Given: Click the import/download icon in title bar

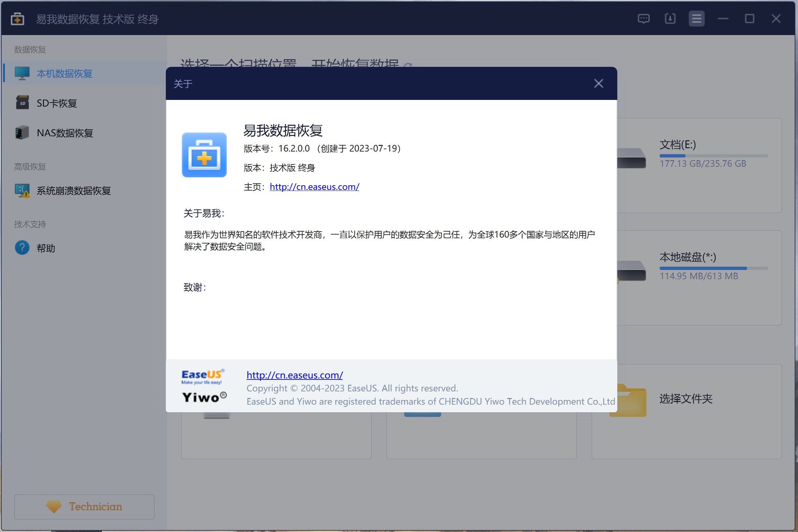Looking at the screenshot, I should click(670, 19).
